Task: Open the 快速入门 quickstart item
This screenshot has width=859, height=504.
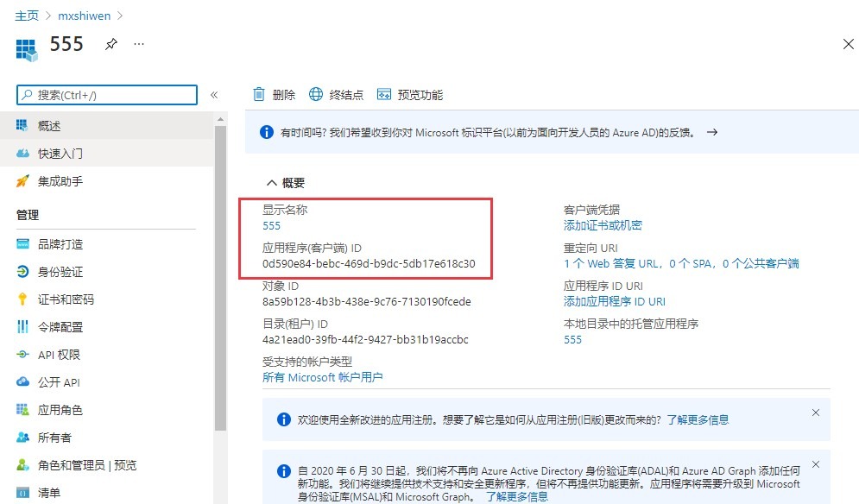Action: click(107, 154)
